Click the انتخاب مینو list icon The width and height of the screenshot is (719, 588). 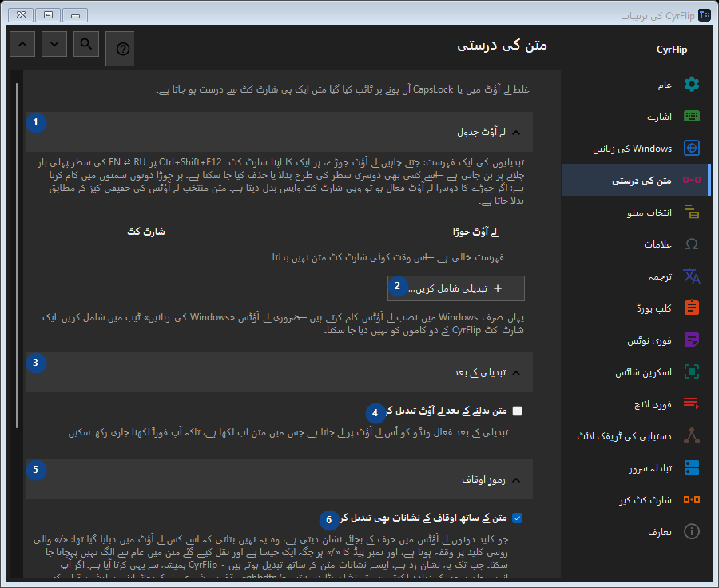click(x=692, y=212)
